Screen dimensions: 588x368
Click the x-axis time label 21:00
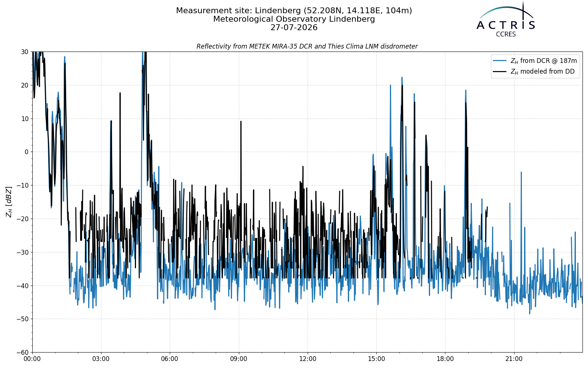tap(514, 359)
